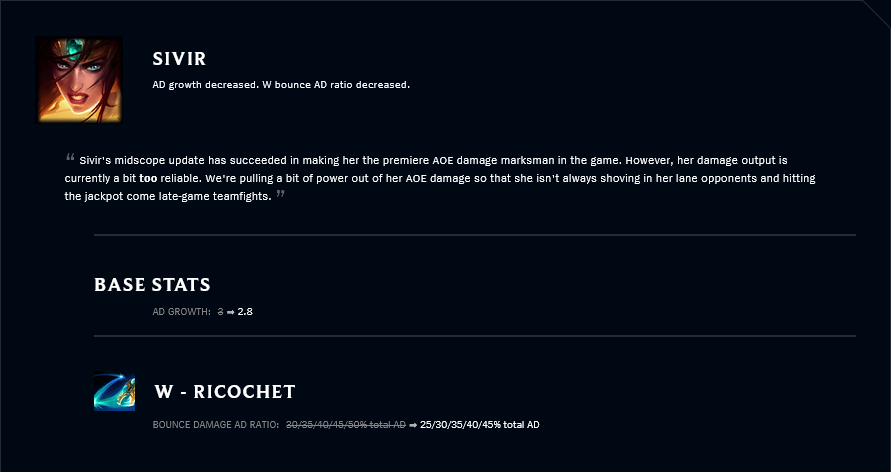This screenshot has width=891, height=472.
Task: Click the bold word 'too' in the quote
Action: click(148, 178)
